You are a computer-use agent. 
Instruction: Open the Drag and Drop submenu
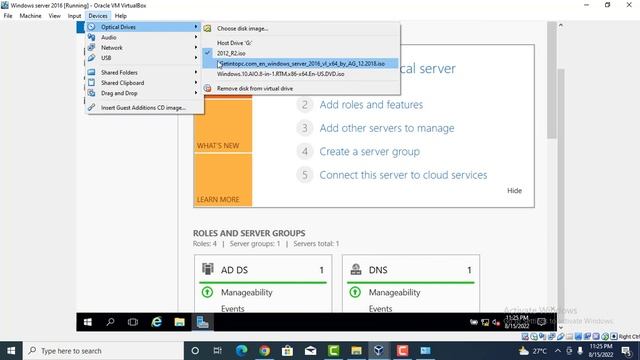[x=144, y=93]
